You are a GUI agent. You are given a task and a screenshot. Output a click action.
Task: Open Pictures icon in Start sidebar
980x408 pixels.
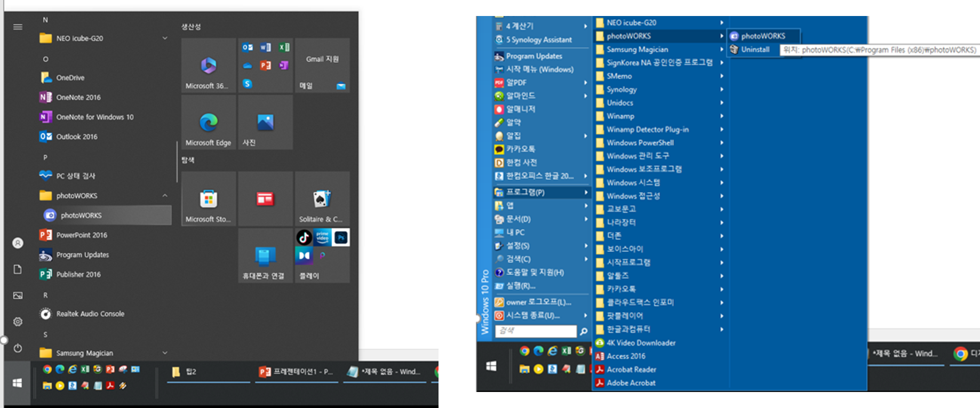coord(18,295)
